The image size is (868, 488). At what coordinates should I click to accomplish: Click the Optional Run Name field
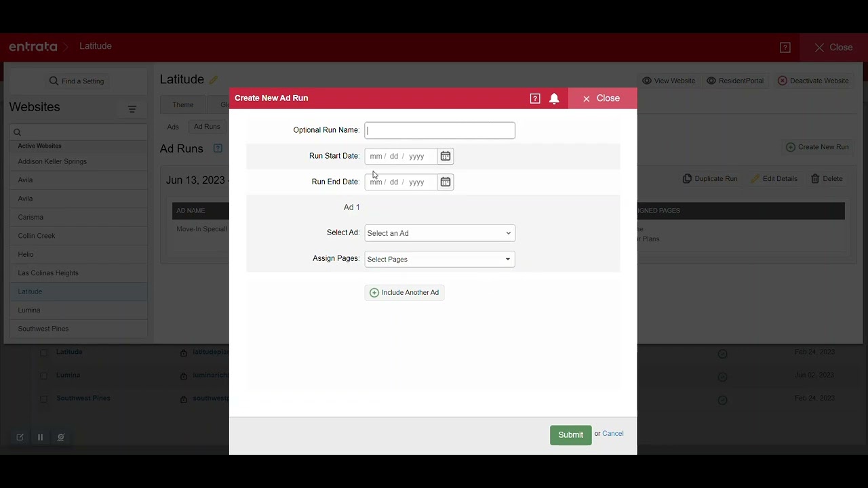click(x=439, y=130)
